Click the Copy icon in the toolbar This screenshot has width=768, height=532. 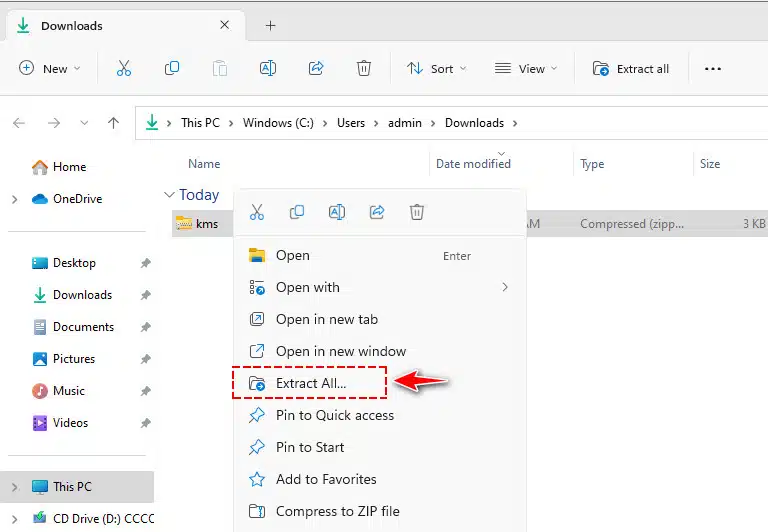[x=171, y=68]
